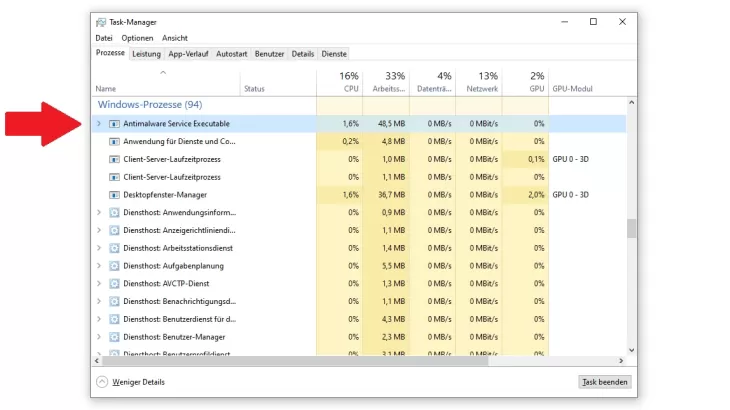730x410 pixels.
Task: Click the Task-Manager title bar icon
Action: tap(101, 22)
